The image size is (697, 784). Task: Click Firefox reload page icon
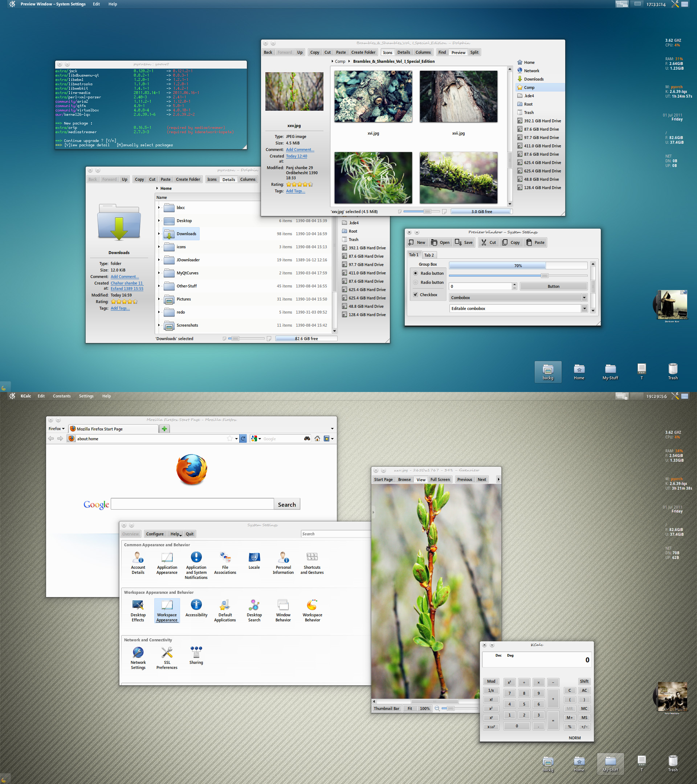[243, 438]
